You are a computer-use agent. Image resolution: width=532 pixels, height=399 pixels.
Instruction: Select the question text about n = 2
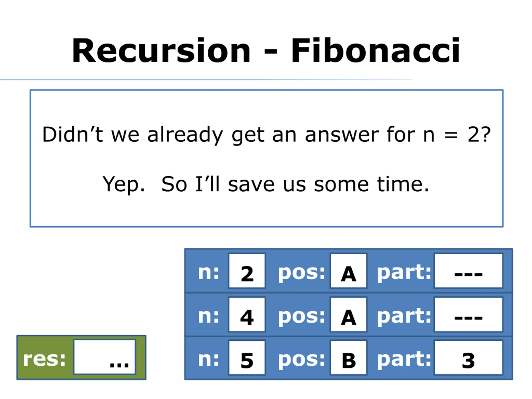[x=266, y=135]
